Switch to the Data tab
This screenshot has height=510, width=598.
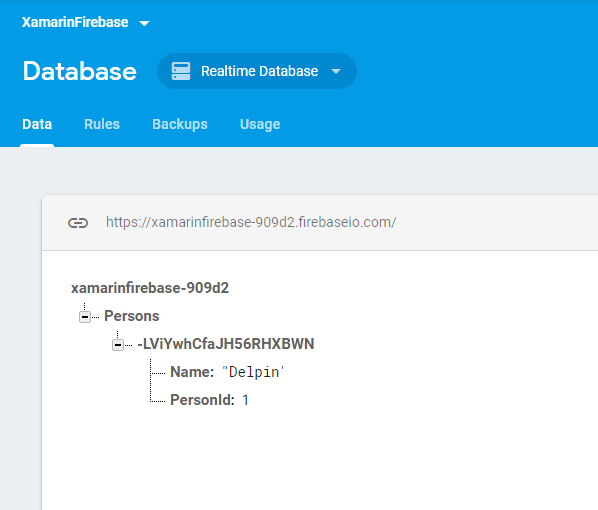[x=37, y=124]
